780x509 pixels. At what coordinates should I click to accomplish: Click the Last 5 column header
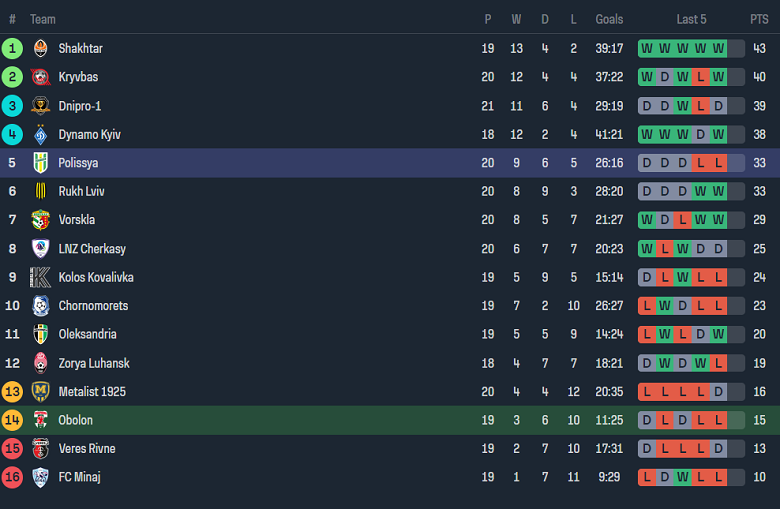click(x=691, y=19)
